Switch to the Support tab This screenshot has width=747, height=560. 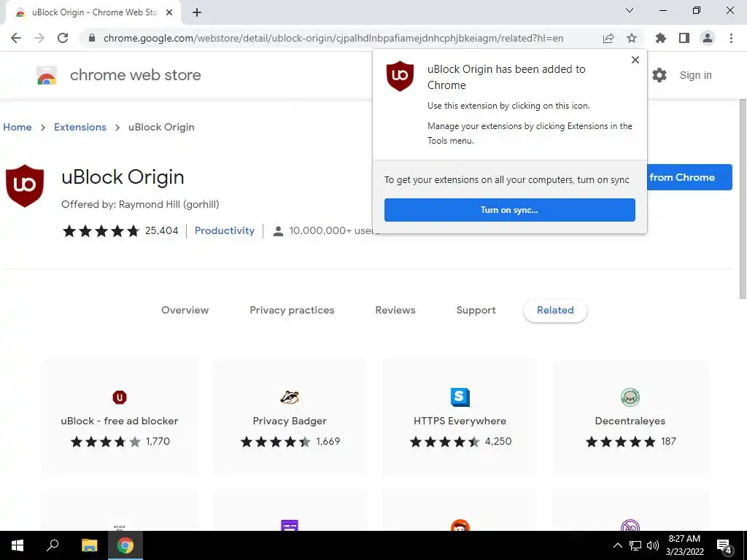click(476, 310)
